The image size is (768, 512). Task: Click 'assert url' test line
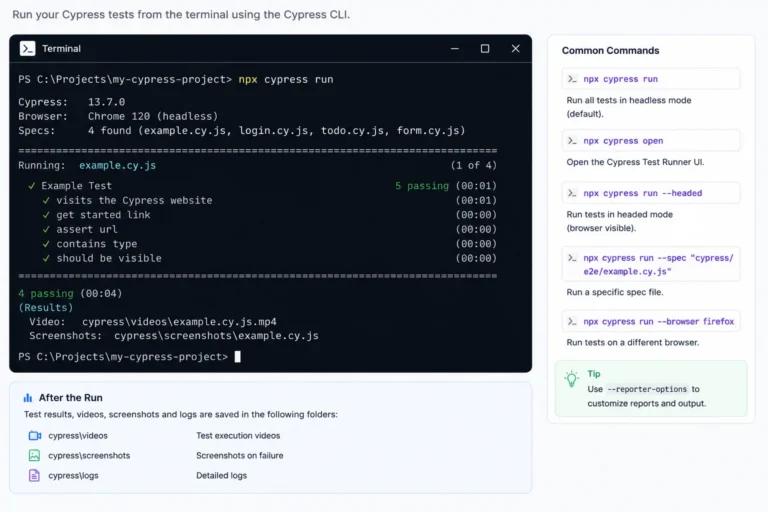pyautogui.click(x=87, y=229)
